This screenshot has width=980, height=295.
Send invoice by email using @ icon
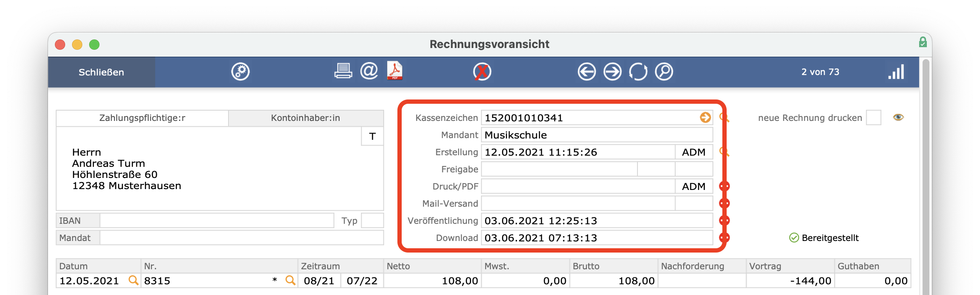click(x=369, y=71)
